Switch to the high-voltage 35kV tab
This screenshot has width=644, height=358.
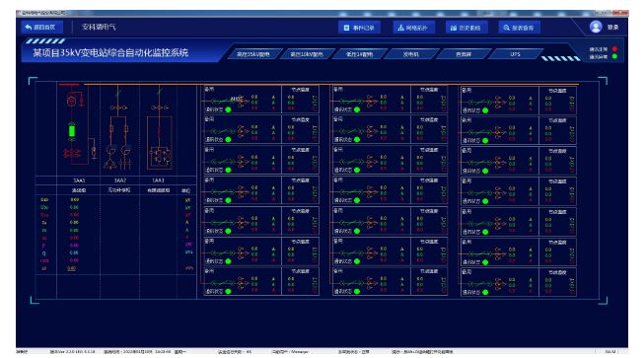pyautogui.click(x=253, y=54)
